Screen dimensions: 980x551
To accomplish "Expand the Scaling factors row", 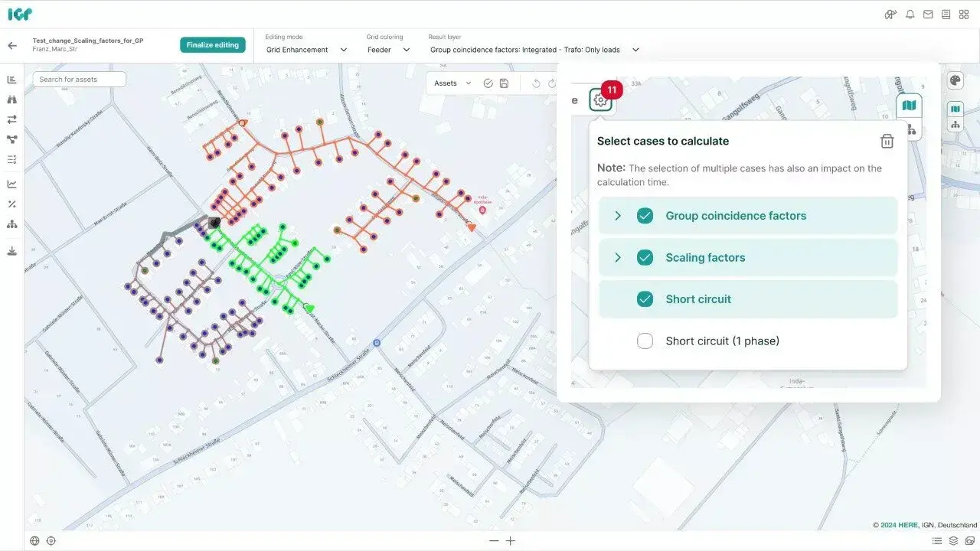I will [618, 258].
